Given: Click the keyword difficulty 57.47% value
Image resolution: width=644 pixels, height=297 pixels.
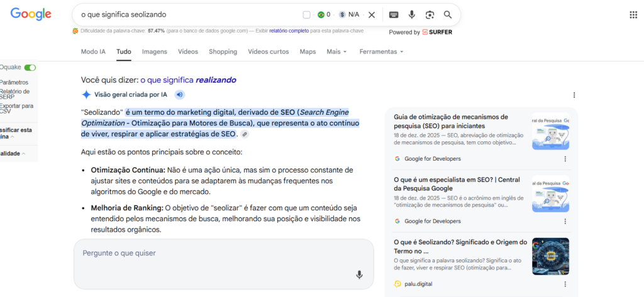Looking at the screenshot, I should pos(156,31).
